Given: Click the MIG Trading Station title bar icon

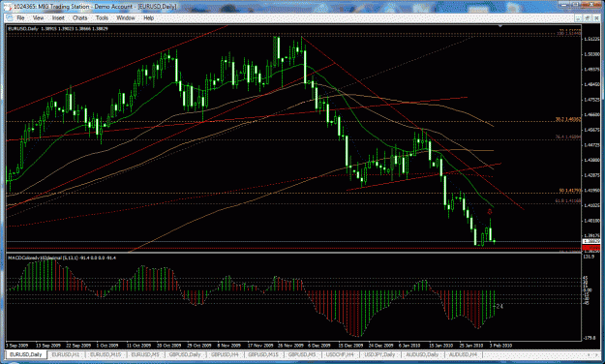Looking at the screenshot, I should click(x=9, y=6).
